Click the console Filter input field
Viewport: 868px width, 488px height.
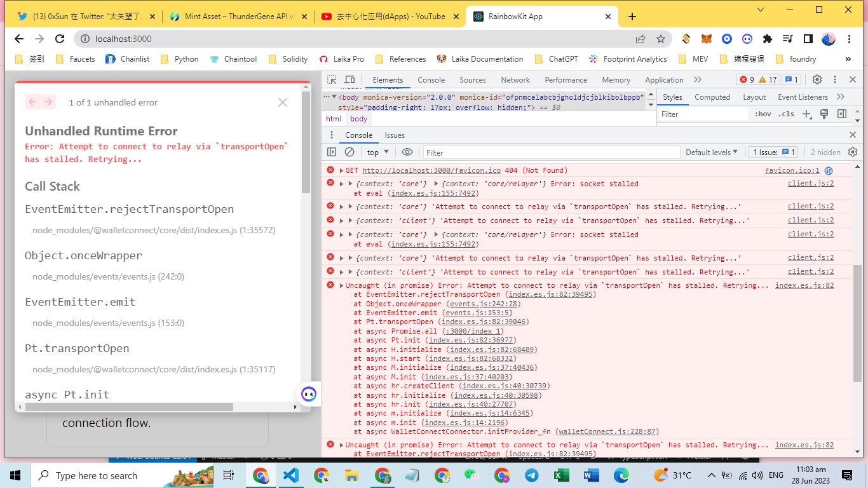(x=546, y=152)
